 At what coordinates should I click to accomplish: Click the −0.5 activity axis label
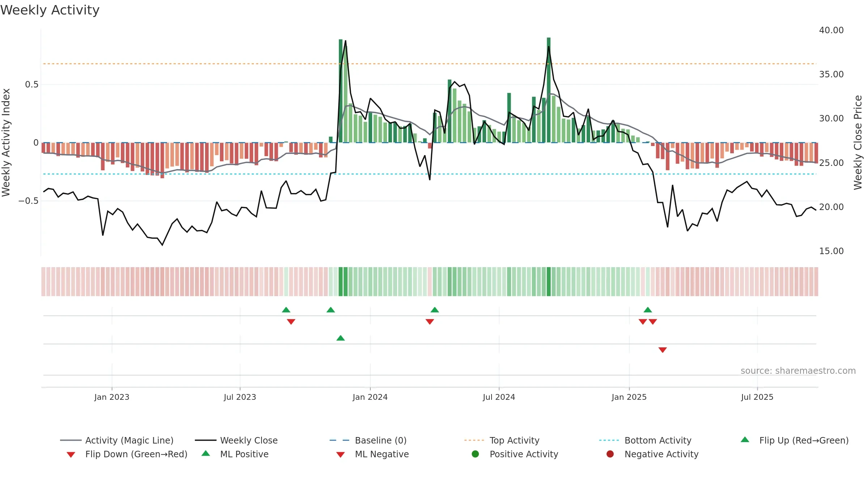point(29,201)
